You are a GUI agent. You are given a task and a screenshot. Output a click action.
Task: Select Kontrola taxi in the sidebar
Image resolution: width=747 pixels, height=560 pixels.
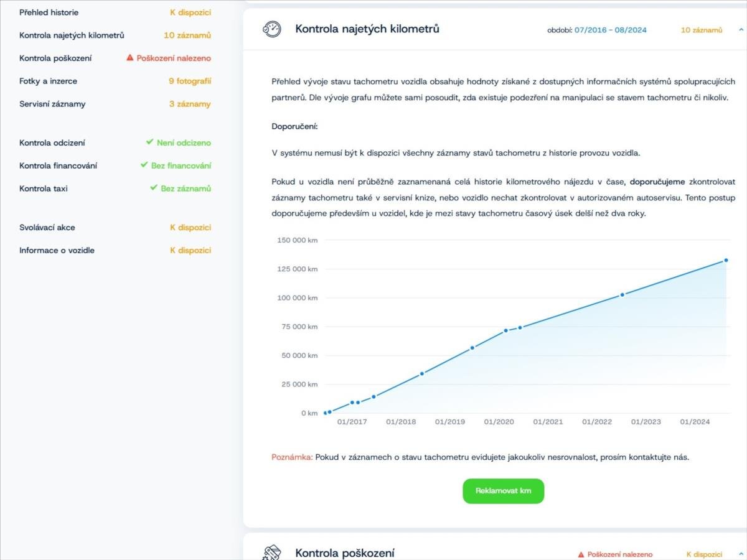(44, 189)
